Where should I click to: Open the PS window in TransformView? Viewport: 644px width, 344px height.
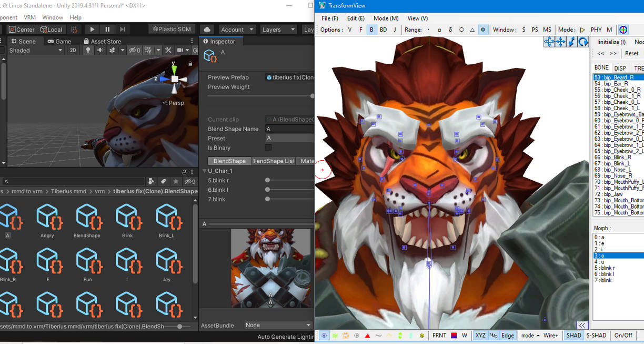pyautogui.click(x=535, y=30)
